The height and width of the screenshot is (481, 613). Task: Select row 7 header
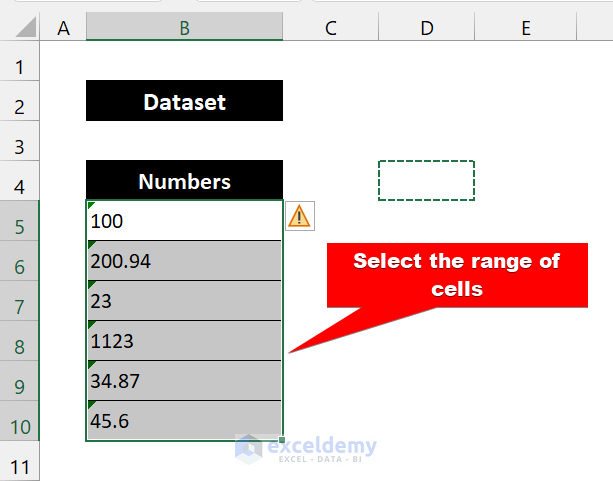click(x=20, y=301)
